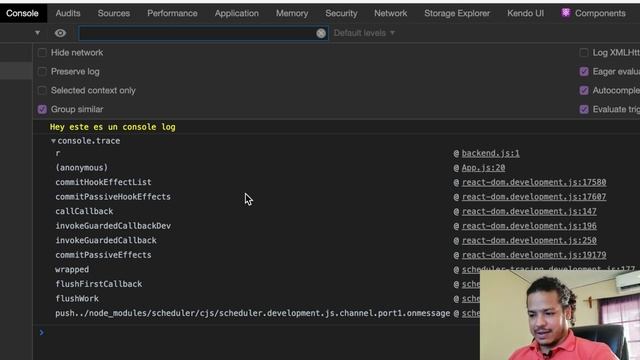This screenshot has width=640, height=360.
Task: Open react-dom.development.js:17607 link
Action: 534,197
